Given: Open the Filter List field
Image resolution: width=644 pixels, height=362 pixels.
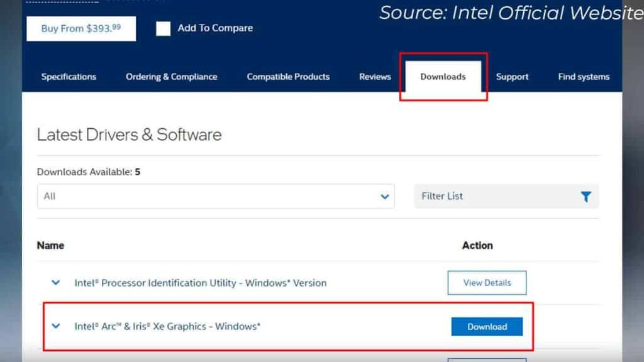Looking at the screenshot, I should 491,196.
